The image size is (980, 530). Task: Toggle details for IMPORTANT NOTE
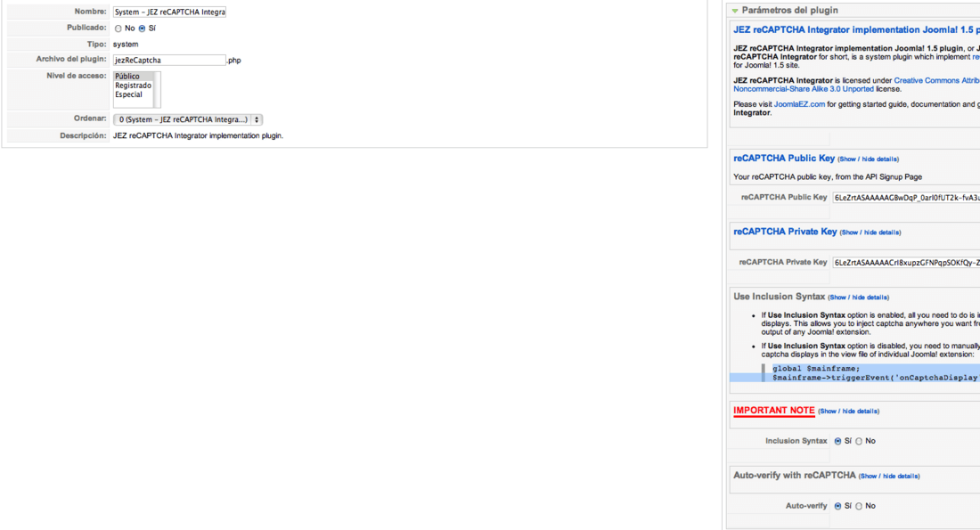849,412
